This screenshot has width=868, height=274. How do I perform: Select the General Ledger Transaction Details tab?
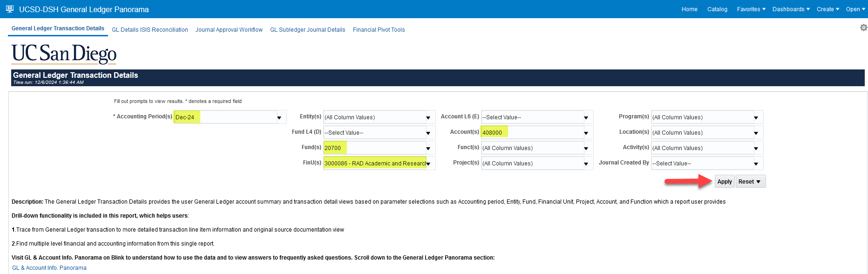pyautogui.click(x=58, y=28)
